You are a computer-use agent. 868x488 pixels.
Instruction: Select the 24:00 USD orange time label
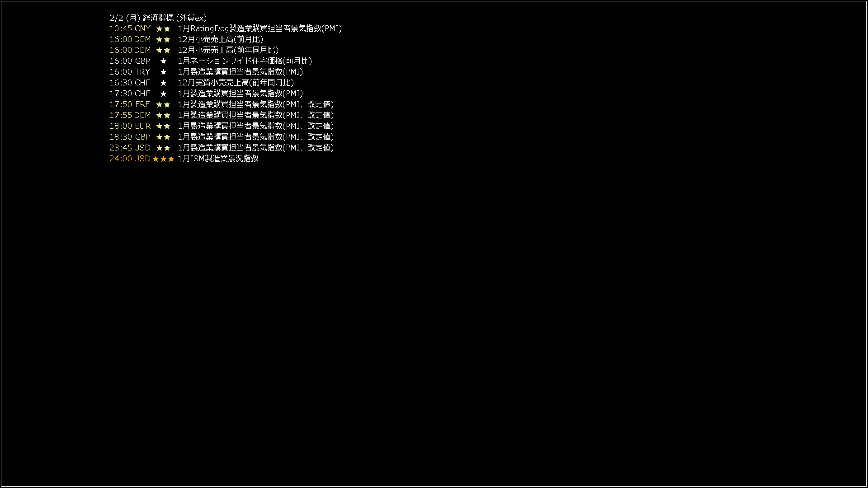tap(130, 159)
